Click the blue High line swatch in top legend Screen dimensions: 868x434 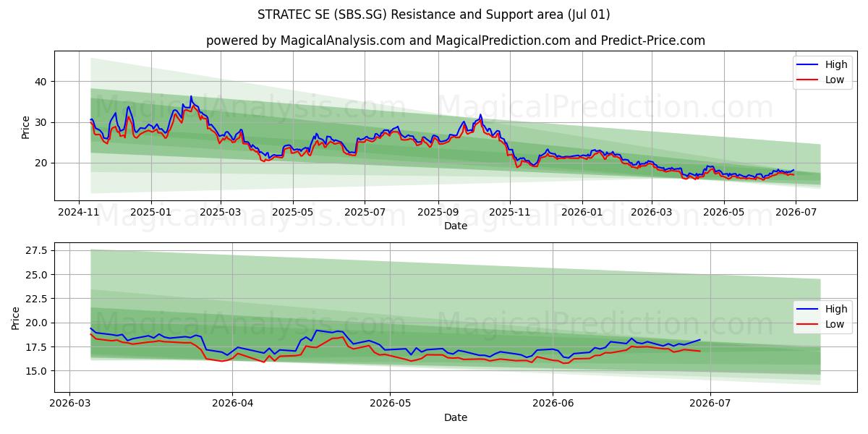point(808,65)
